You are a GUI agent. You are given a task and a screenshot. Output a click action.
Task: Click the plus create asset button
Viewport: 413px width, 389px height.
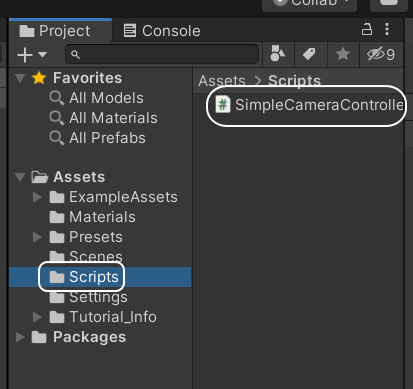25,55
